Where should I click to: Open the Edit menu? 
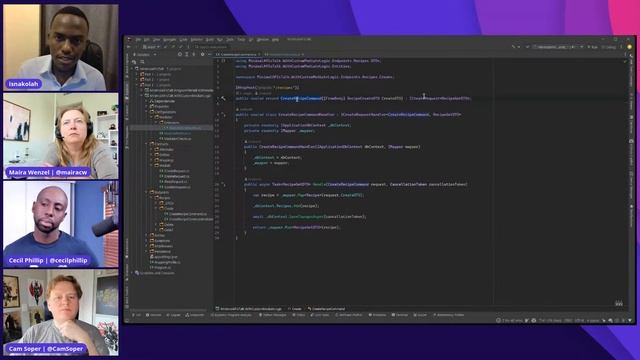pos(147,40)
